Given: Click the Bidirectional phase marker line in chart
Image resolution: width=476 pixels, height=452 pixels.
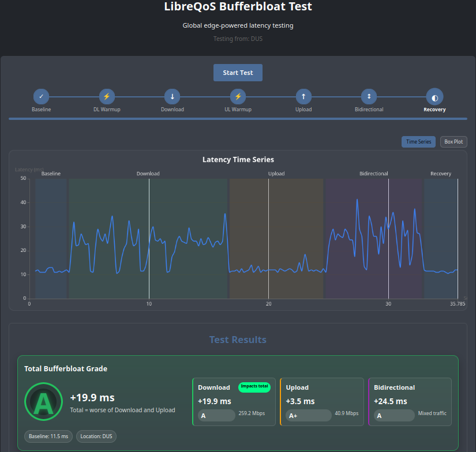Looking at the screenshot, I should tap(388, 239).
